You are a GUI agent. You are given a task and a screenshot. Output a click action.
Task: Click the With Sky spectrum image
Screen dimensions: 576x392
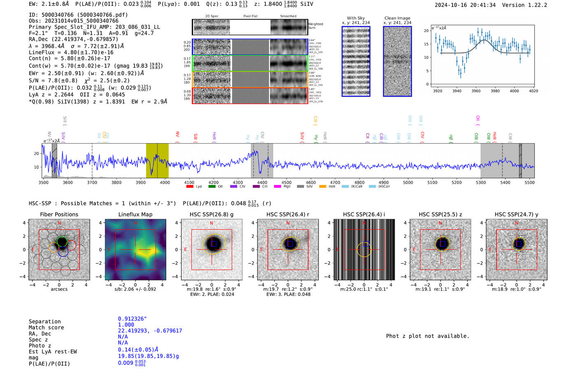356,61
